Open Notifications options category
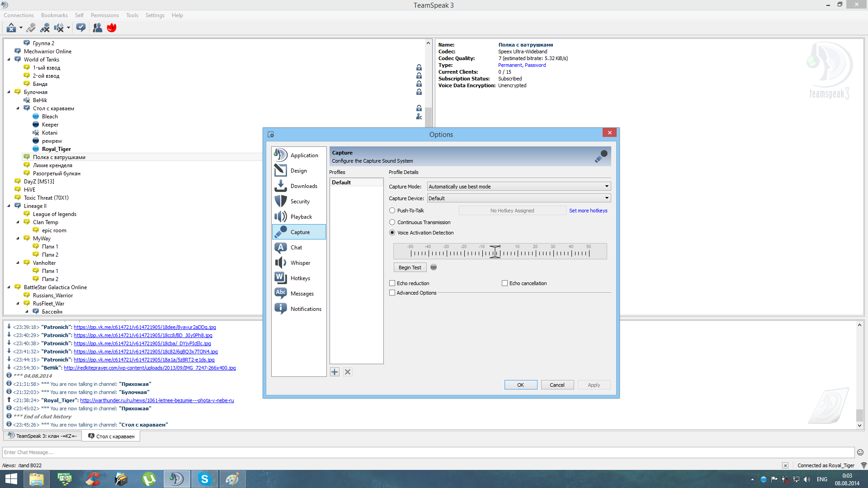868x488 pixels. point(299,309)
